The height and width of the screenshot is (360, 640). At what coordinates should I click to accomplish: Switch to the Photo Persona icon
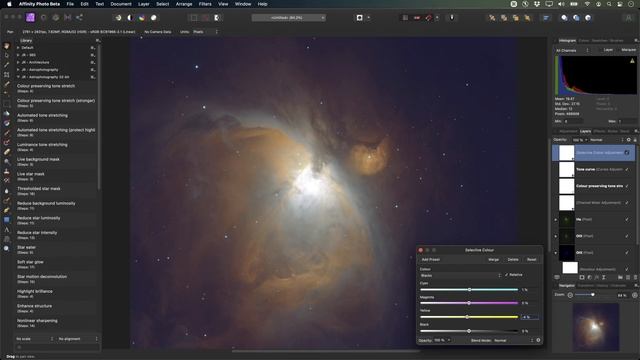coord(31,18)
